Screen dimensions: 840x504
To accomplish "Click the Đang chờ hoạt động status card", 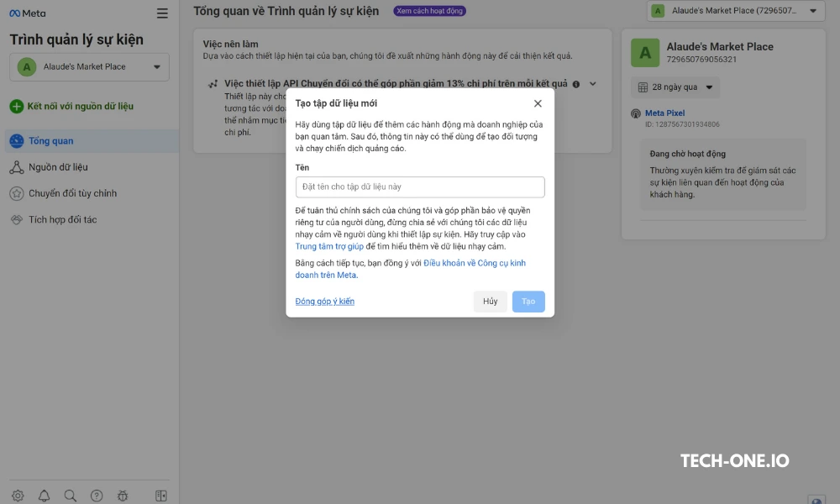I will click(x=723, y=174).
